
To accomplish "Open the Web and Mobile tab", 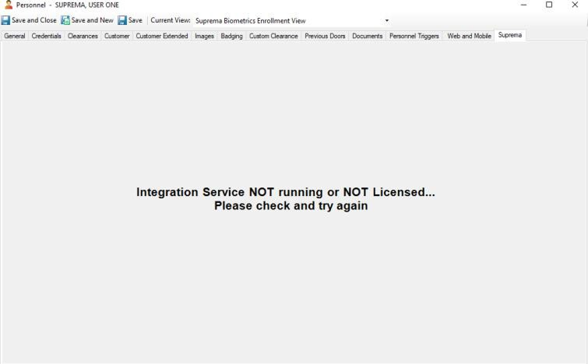I will (469, 36).
